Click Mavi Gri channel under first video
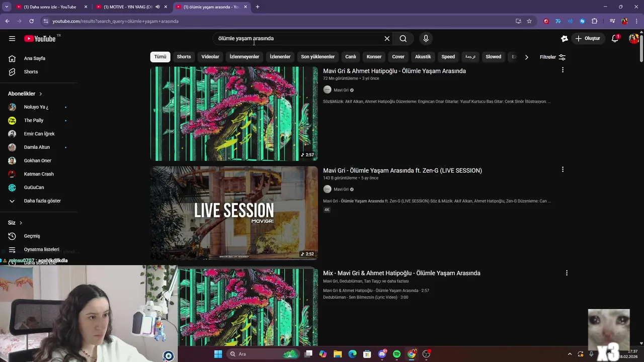 (341, 90)
